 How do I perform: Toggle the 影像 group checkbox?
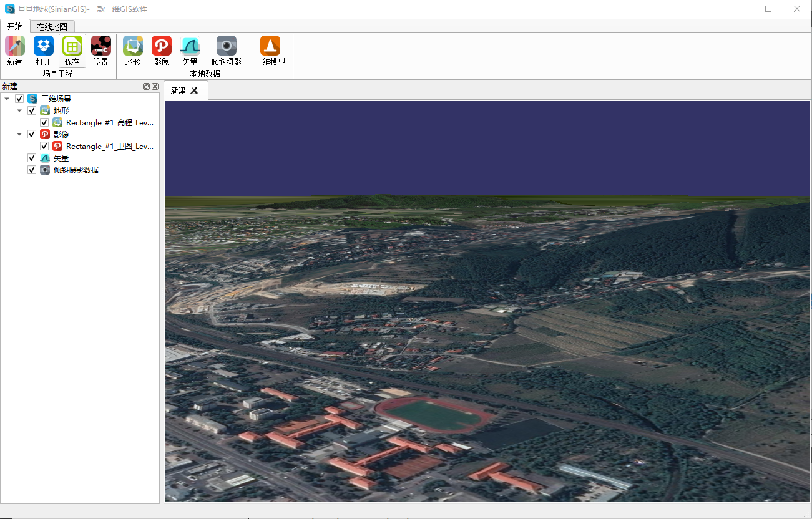tap(32, 134)
